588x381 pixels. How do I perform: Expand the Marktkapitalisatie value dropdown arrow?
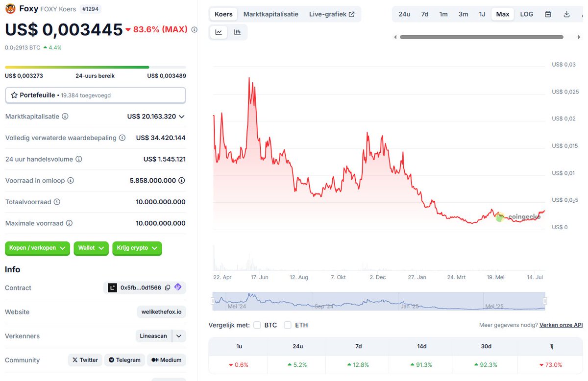[182, 117]
